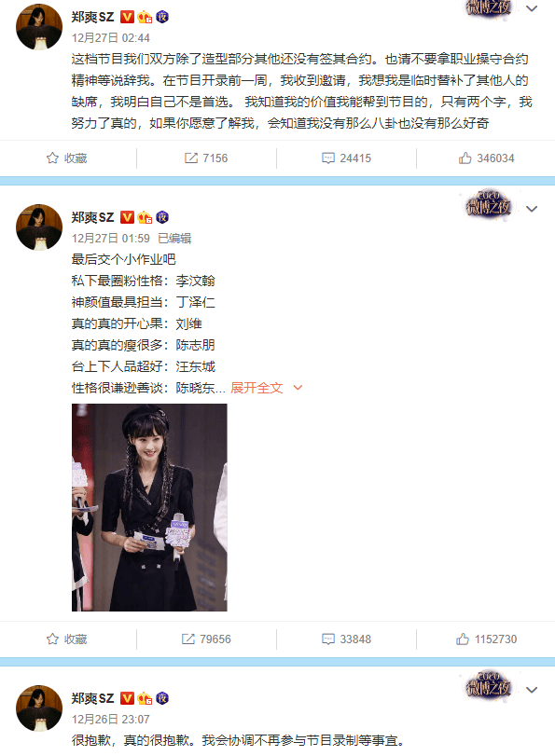Click the orange V verified badge on the 02:44 post
The height and width of the screenshot is (756, 555).
pos(127,17)
